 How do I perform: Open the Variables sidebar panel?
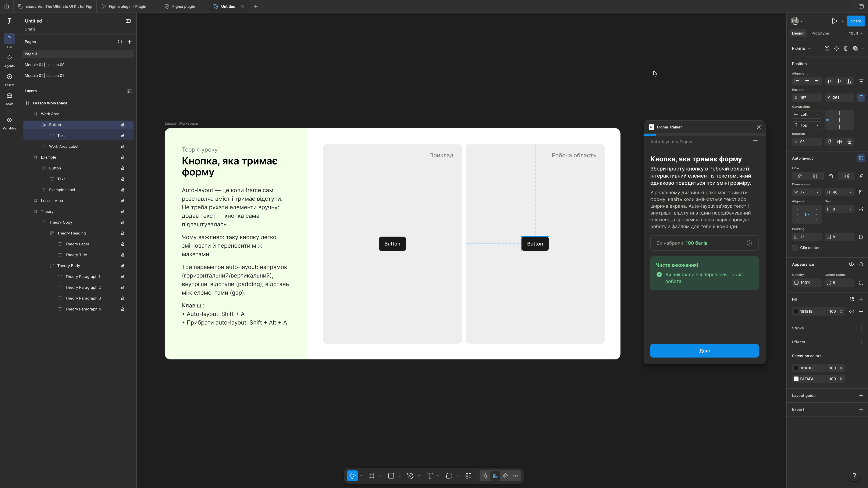[10, 123]
